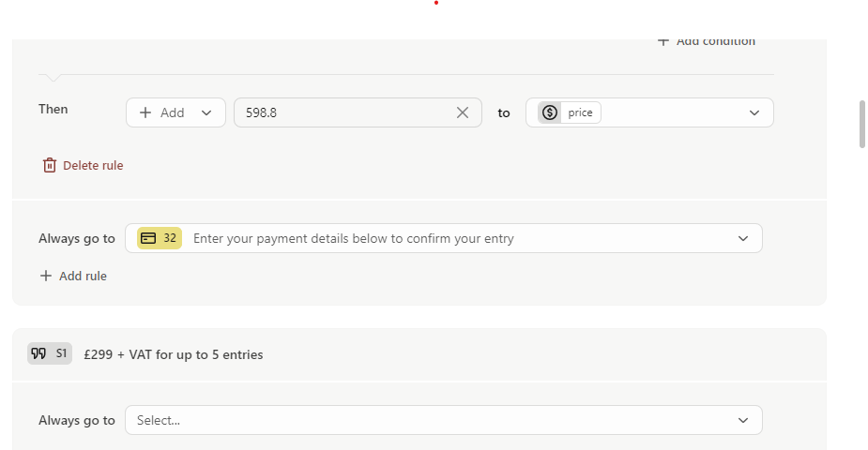The width and height of the screenshot is (868, 450).
Task: Click the chevron on the Select... dropdown
Action: pos(743,420)
